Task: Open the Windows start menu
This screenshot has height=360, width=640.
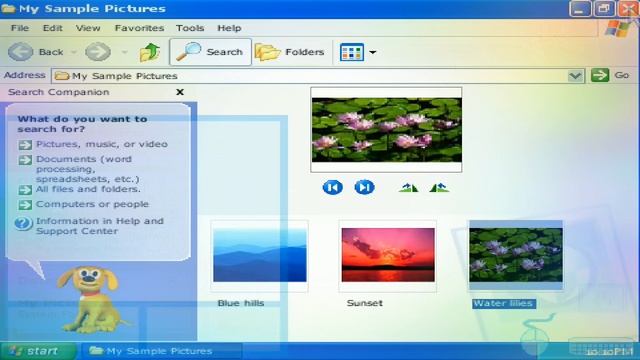Action: point(38,351)
